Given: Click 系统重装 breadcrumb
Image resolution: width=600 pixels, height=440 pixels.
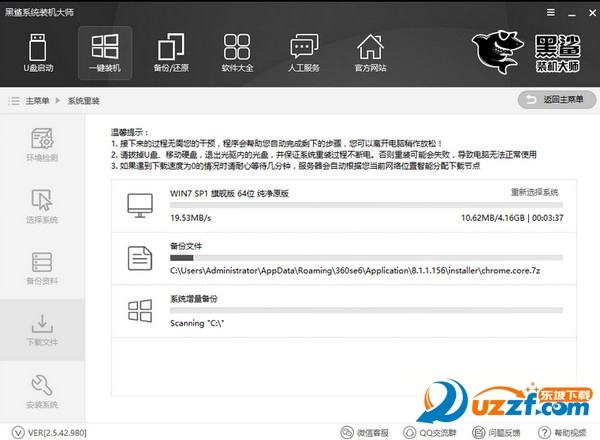Looking at the screenshot, I should [84, 101].
